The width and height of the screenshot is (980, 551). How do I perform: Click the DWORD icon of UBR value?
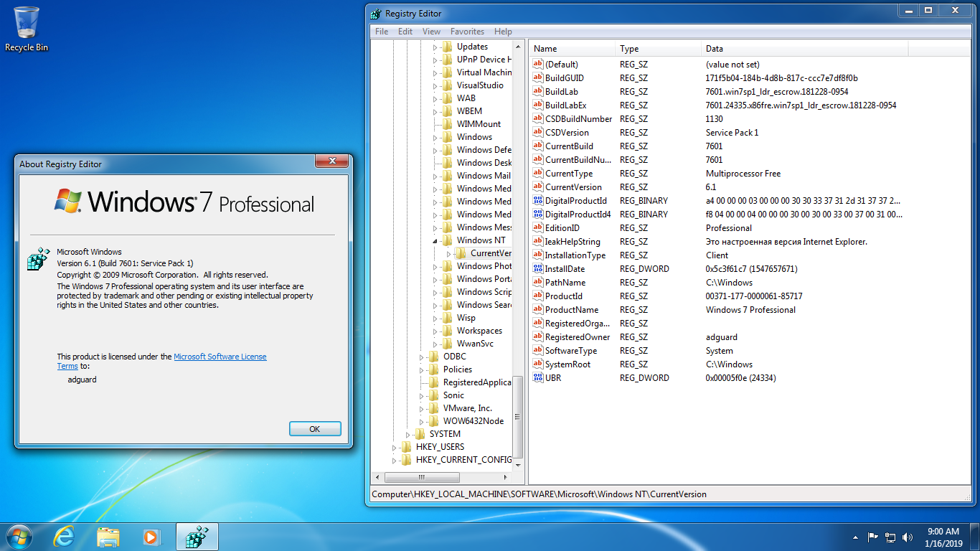point(537,377)
